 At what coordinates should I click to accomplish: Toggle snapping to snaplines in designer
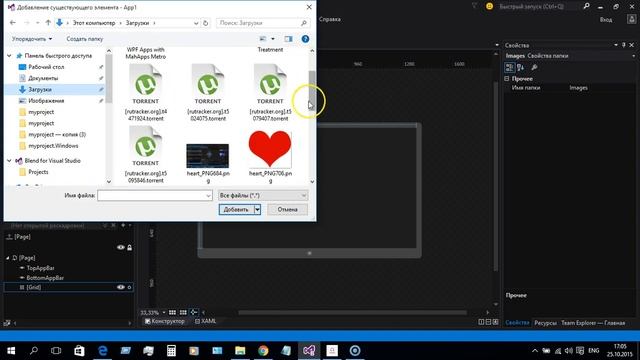(194, 312)
